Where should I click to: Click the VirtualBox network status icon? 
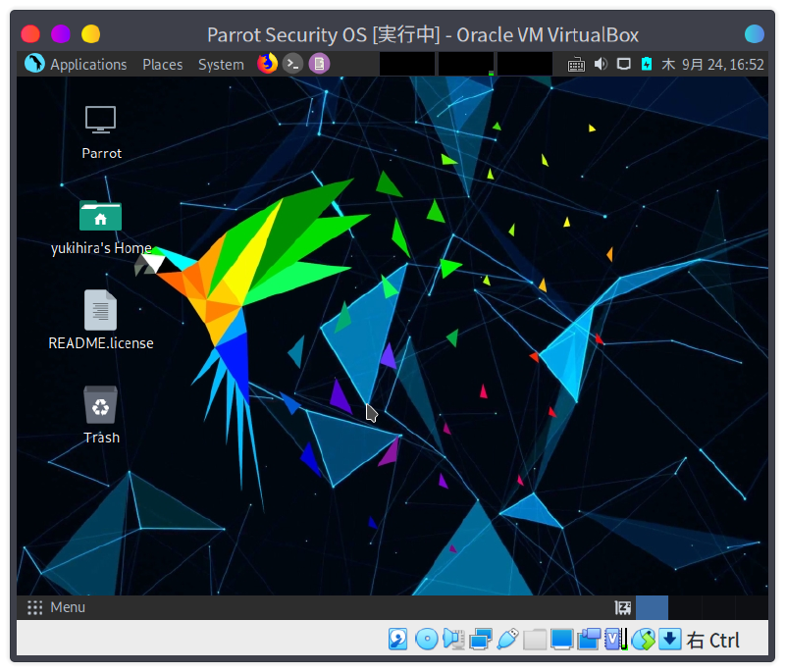[480, 640]
